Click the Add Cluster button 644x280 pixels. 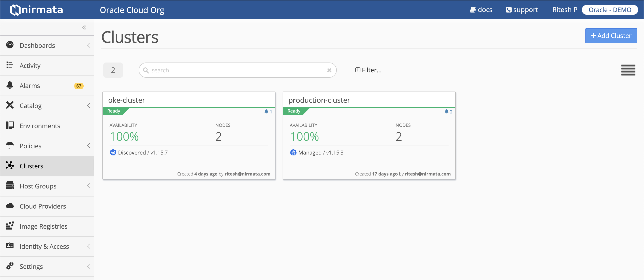pos(611,36)
